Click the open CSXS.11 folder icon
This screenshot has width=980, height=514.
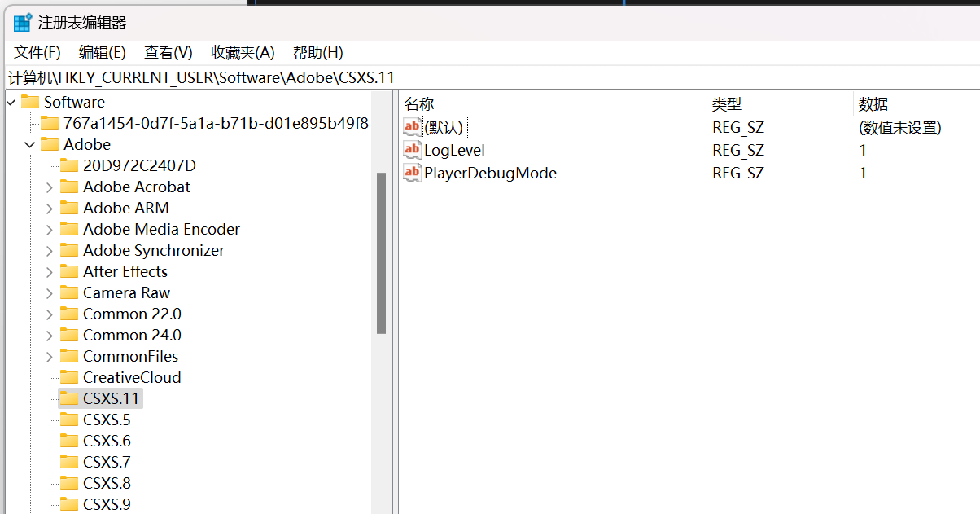[69, 398]
